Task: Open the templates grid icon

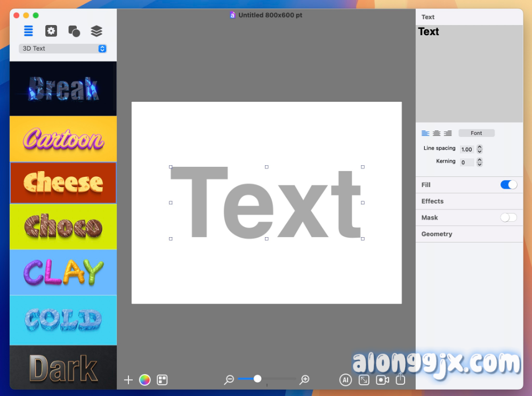Action: pos(162,380)
